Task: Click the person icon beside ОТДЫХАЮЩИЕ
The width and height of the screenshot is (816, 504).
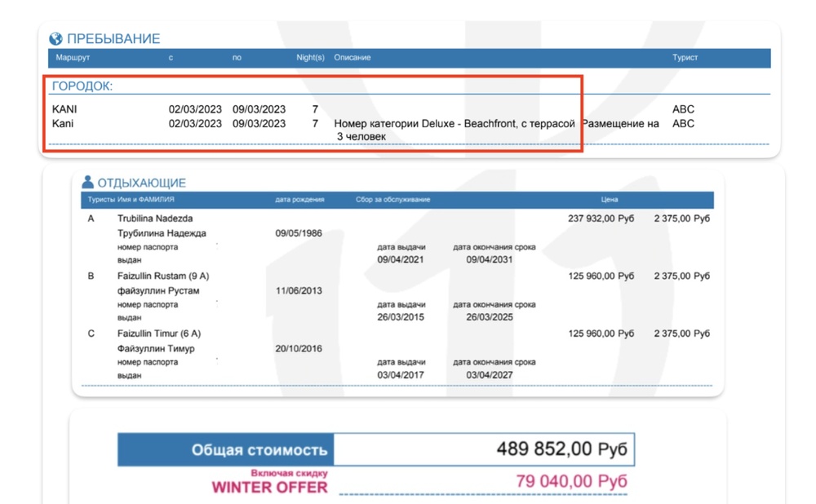Action: (x=87, y=182)
